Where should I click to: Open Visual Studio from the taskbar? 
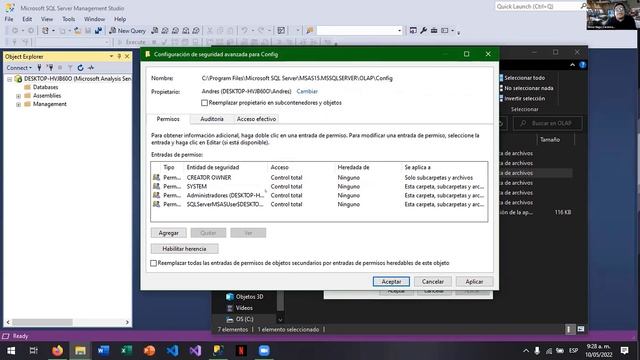point(195,351)
